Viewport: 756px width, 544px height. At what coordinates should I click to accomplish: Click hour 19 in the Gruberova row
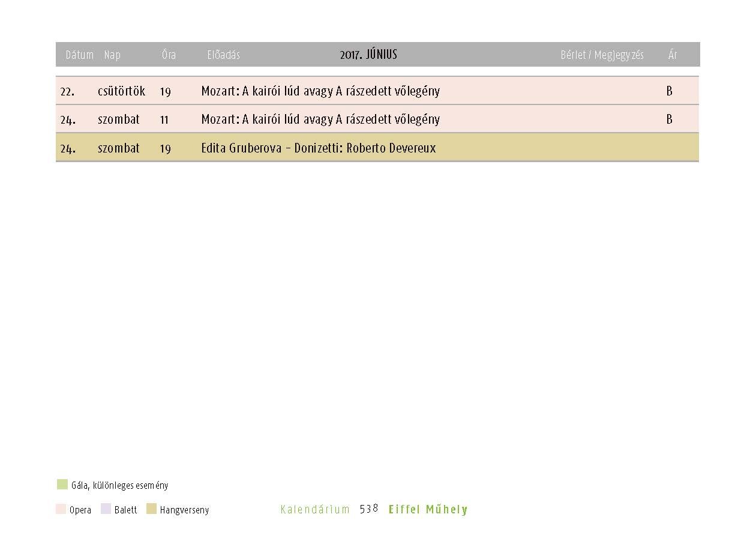(166, 148)
